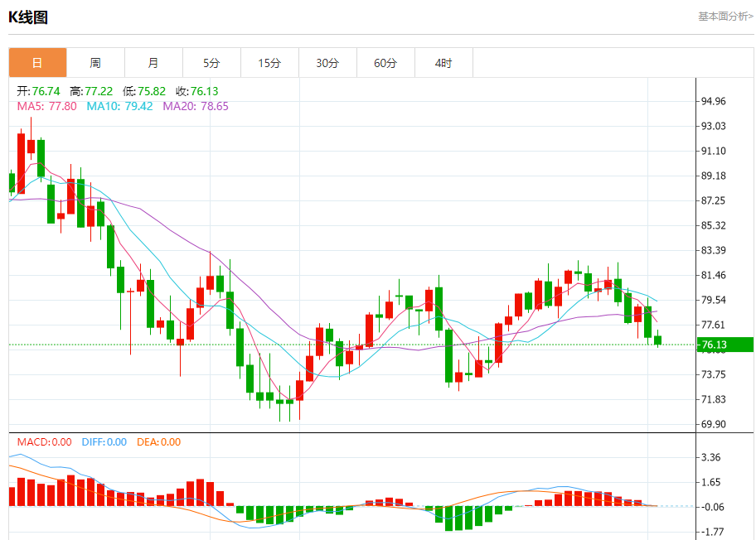This screenshot has height=540, width=756.
Task: Click the K线图 heading
Action: pos(28,17)
